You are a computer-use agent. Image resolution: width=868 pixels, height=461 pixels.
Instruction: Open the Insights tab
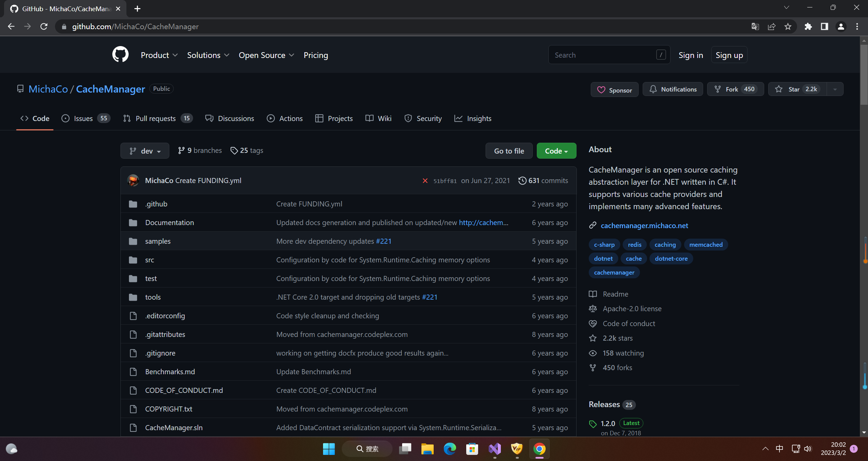click(x=473, y=118)
